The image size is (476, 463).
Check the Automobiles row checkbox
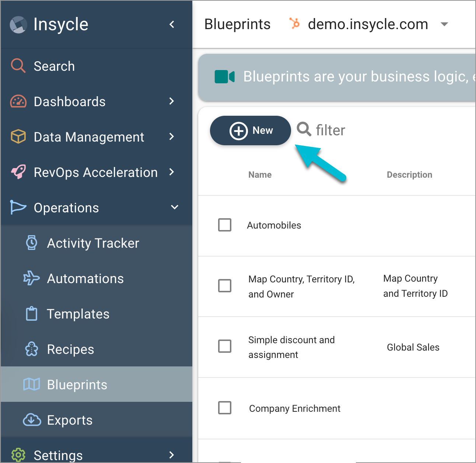225,225
